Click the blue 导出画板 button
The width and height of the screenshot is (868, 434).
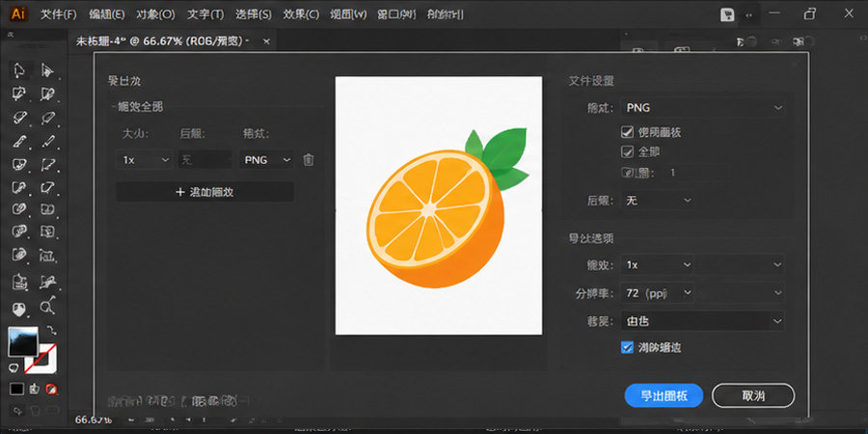[x=664, y=395]
